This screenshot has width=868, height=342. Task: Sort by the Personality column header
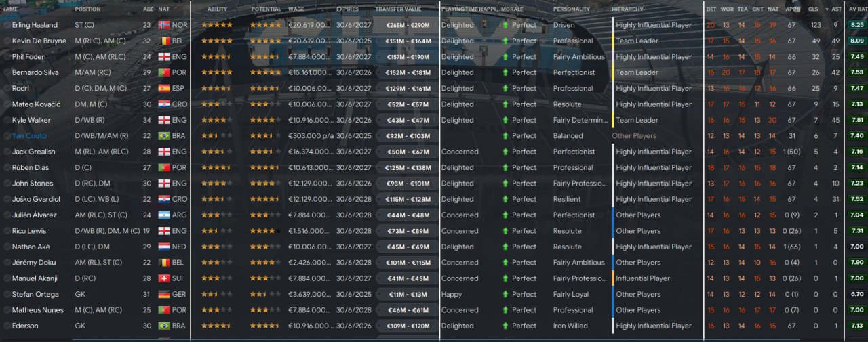(571, 9)
